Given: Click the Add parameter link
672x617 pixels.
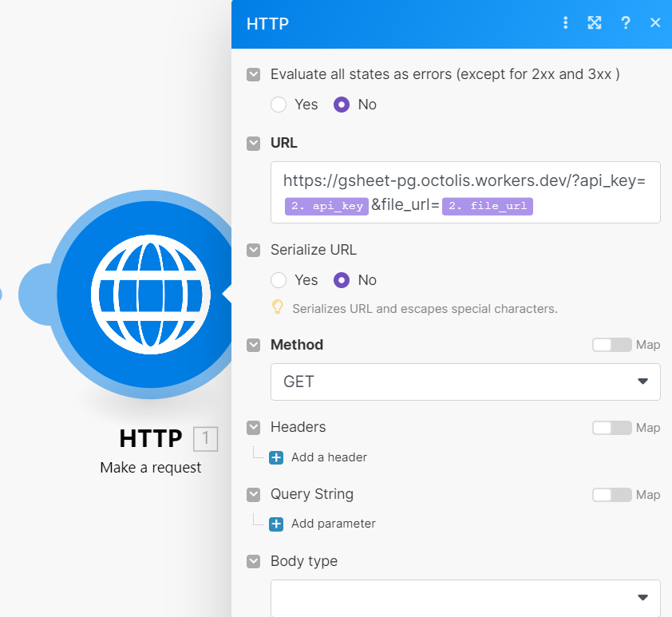Looking at the screenshot, I should tap(334, 524).
